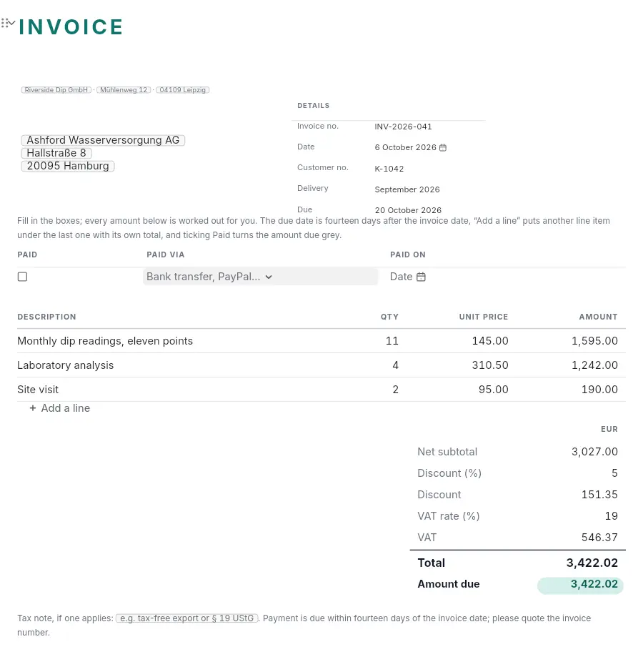This screenshot has height=672, width=643.
Task: Select invoice number INV-2026-041
Action: tap(403, 127)
